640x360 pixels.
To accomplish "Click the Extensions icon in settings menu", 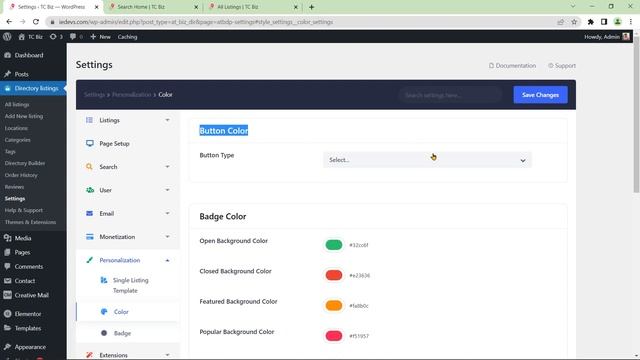I will pos(89,355).
